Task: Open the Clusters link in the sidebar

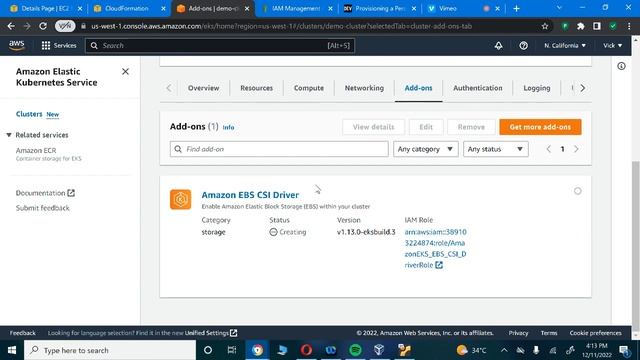Action: coord(29,114)
